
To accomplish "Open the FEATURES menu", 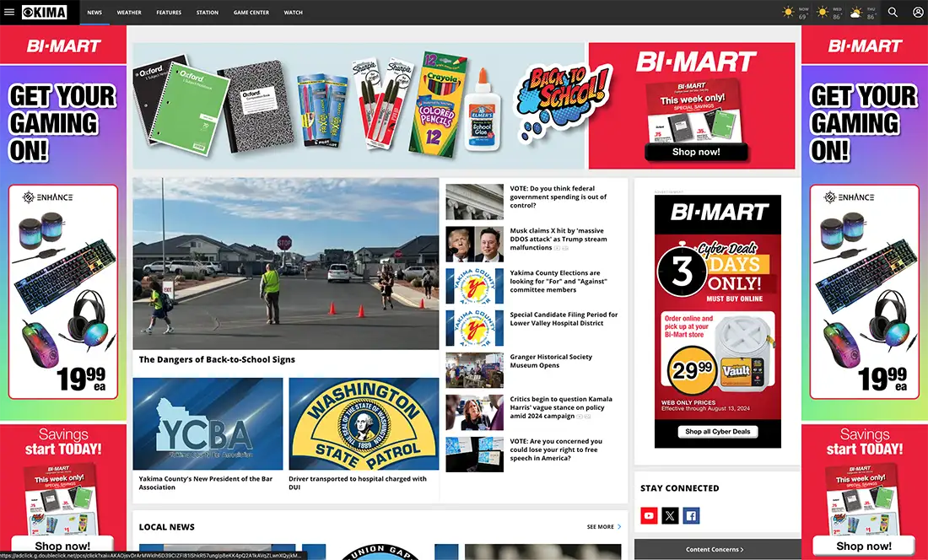I will pos(169,13).
